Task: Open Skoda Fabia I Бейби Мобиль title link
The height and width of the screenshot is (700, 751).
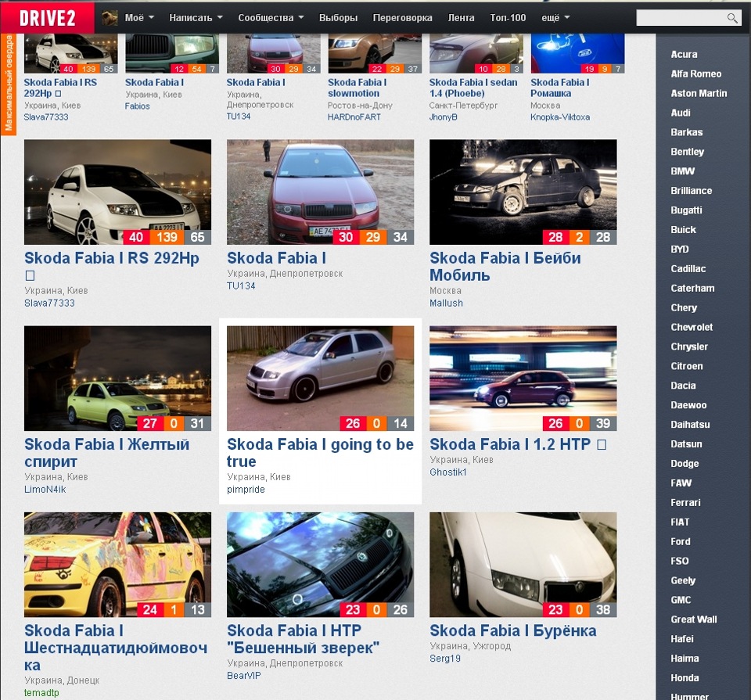Action: pyautogui.click(x=505, y=267)
